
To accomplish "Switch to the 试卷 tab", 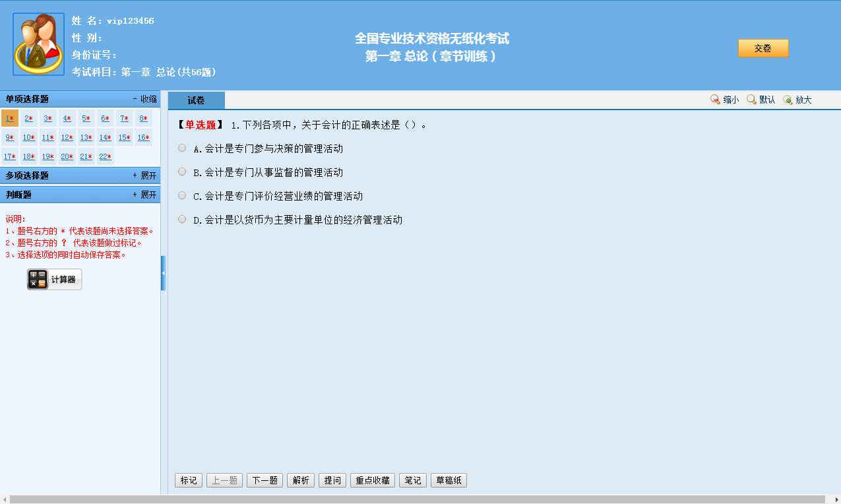I will 196,100.
